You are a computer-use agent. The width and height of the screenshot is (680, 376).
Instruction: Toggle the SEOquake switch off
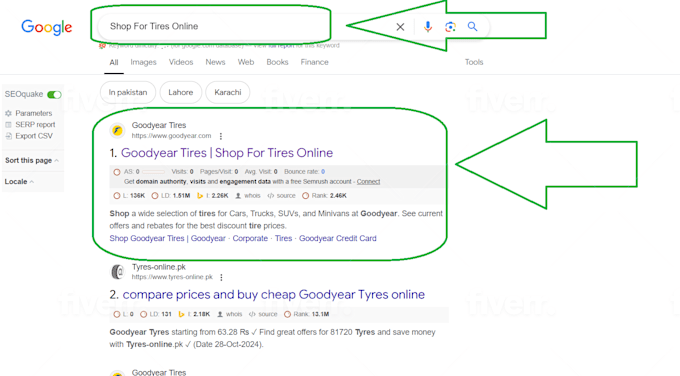click(54, 95)
